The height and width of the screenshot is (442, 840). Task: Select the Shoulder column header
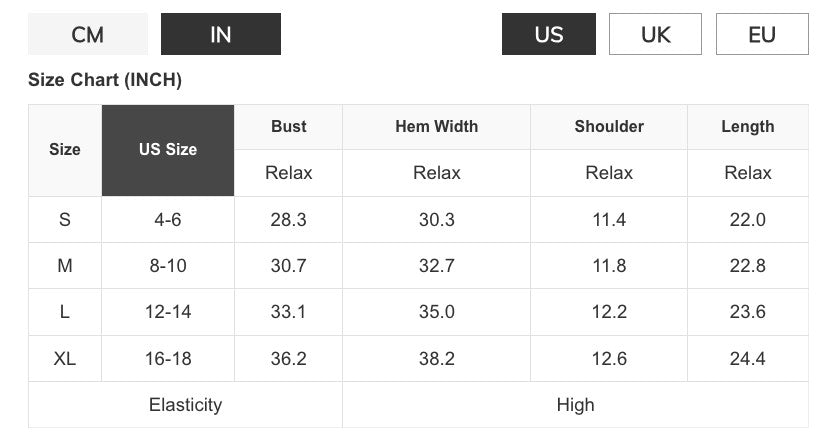(609, 127)
